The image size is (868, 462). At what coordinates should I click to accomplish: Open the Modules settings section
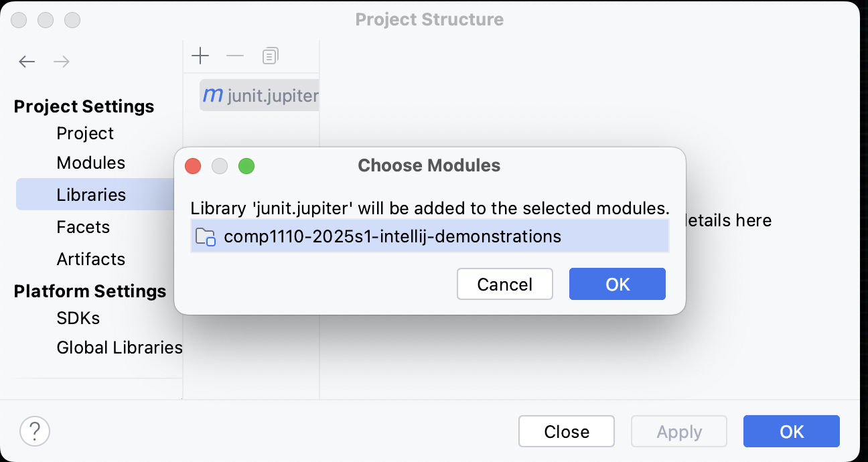click(91, 163)
